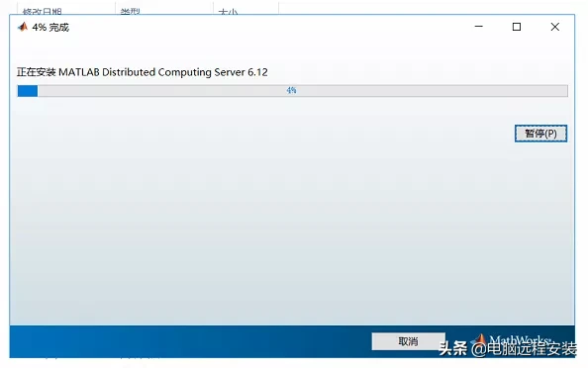Click the 4% 完成 window title text
588x368 pixels.
point(50,28)
